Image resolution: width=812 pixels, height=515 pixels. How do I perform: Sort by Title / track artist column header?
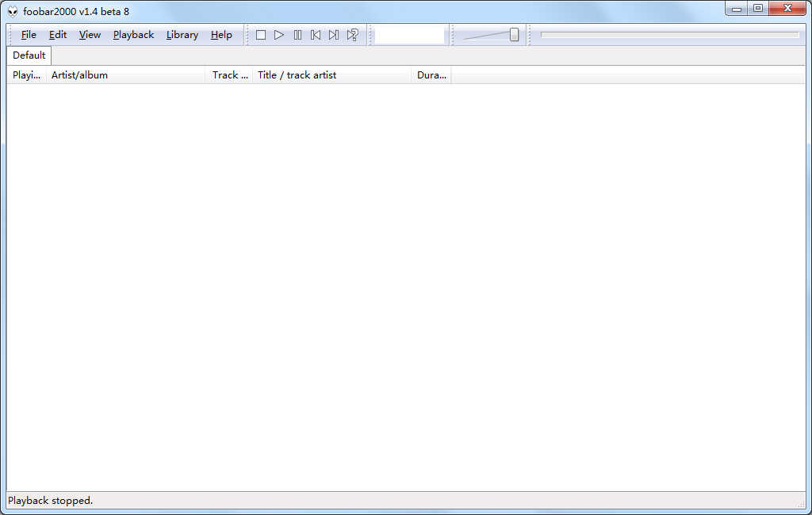(332, 75)
